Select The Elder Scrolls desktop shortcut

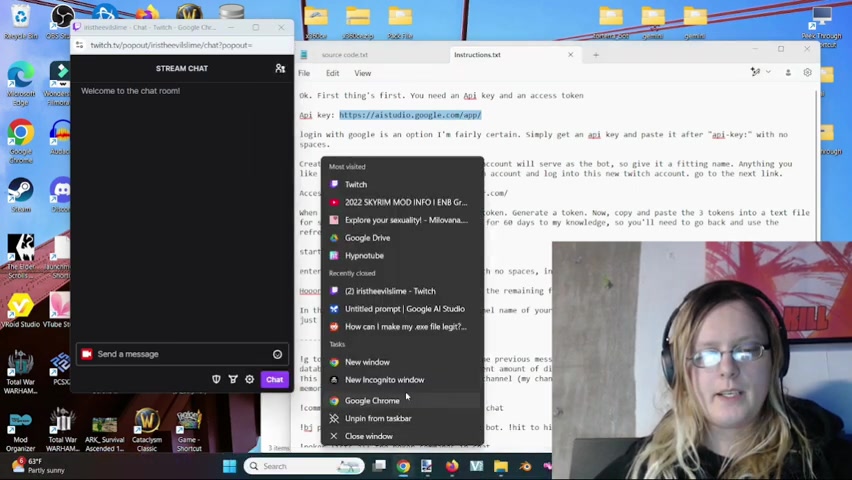click(x=21, y=257)
